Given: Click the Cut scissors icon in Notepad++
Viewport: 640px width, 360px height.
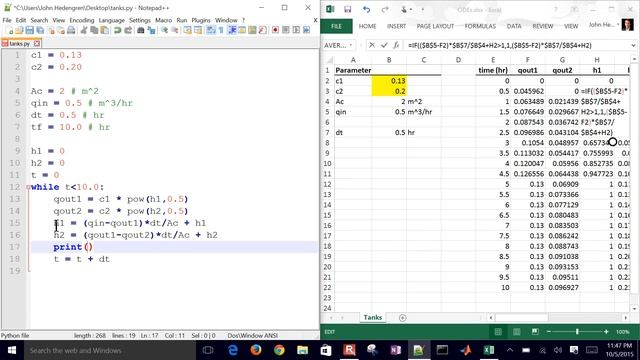Looking at the screenshot, I should [84, 30].
